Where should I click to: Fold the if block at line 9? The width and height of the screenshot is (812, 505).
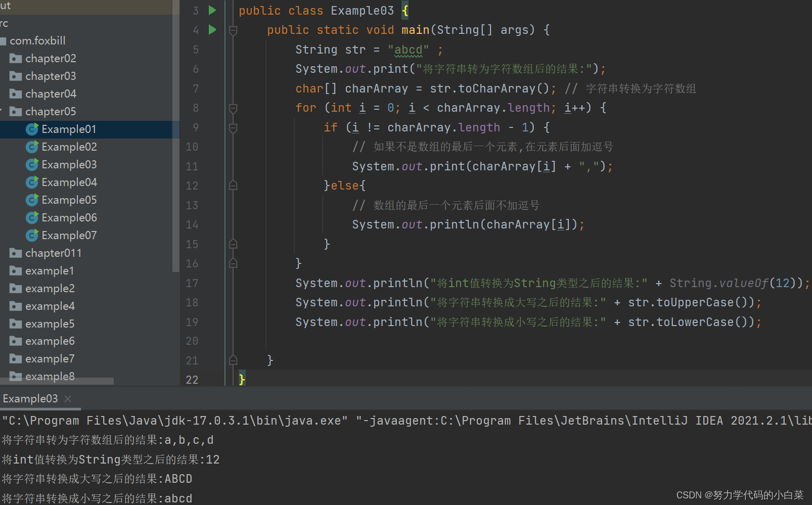pos(233,127)
